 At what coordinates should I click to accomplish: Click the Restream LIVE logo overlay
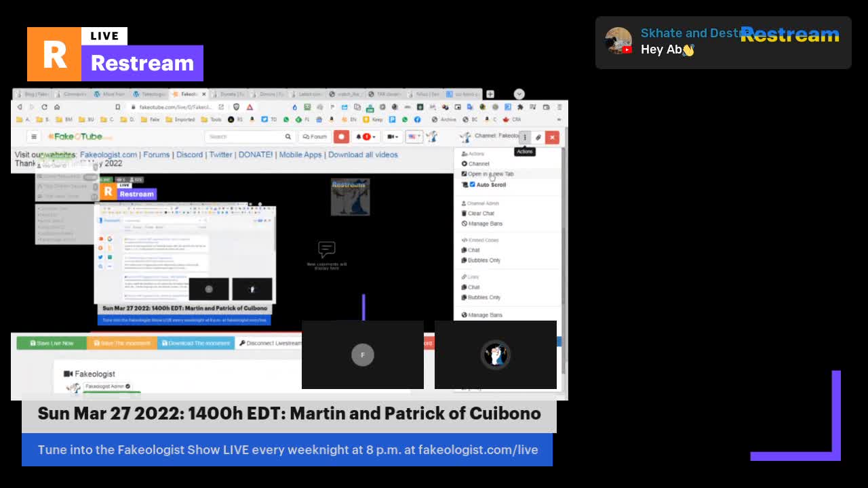[115, 54]
